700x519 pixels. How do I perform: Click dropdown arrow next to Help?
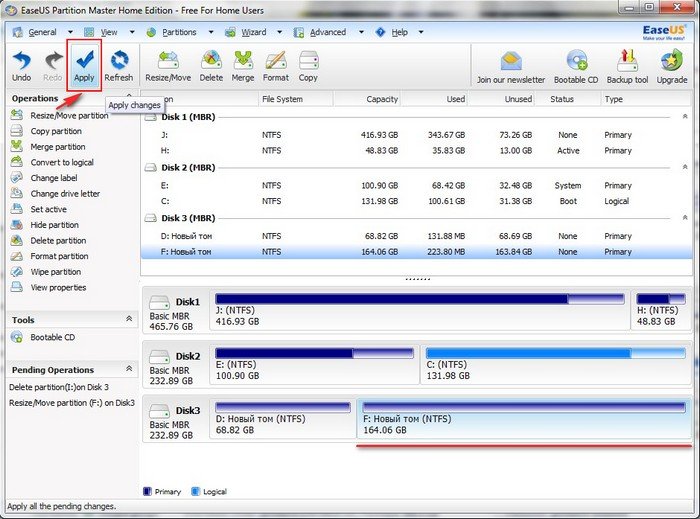421,32
